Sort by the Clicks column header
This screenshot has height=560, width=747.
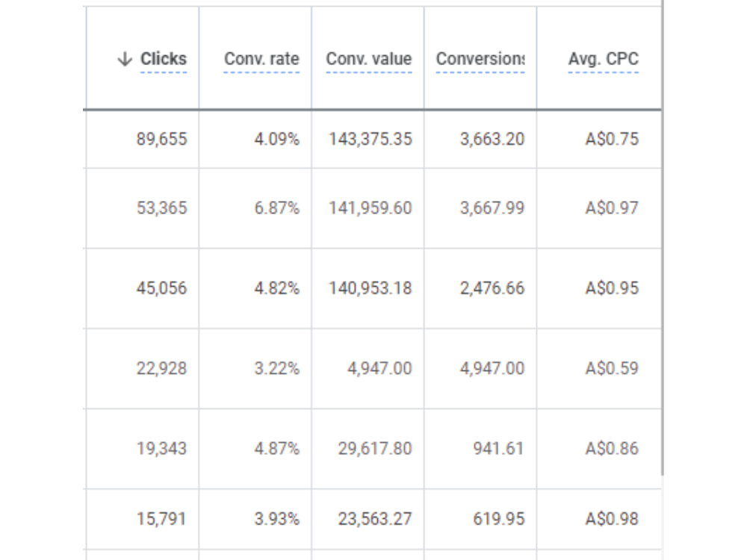coord(164,59)
